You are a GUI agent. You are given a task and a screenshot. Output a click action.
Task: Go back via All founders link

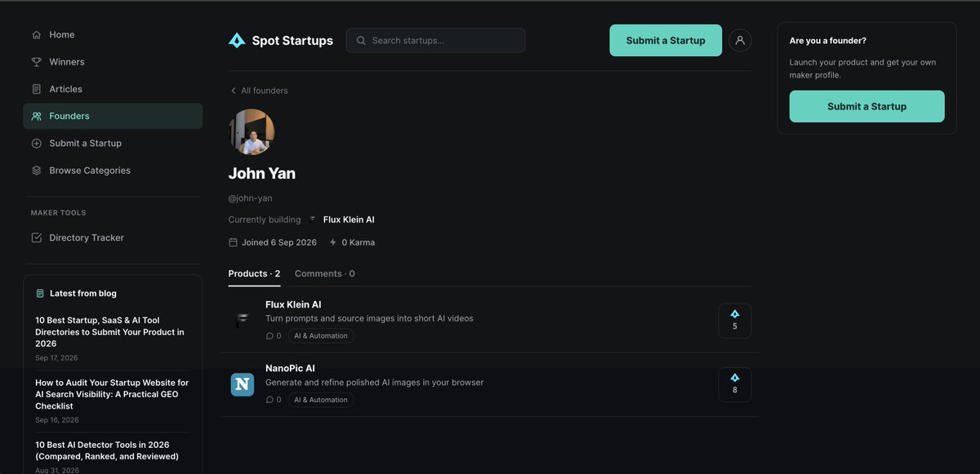258,91
